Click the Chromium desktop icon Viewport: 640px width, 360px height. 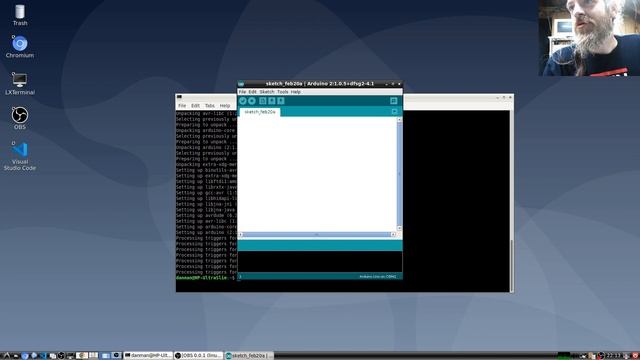point(20,47)
